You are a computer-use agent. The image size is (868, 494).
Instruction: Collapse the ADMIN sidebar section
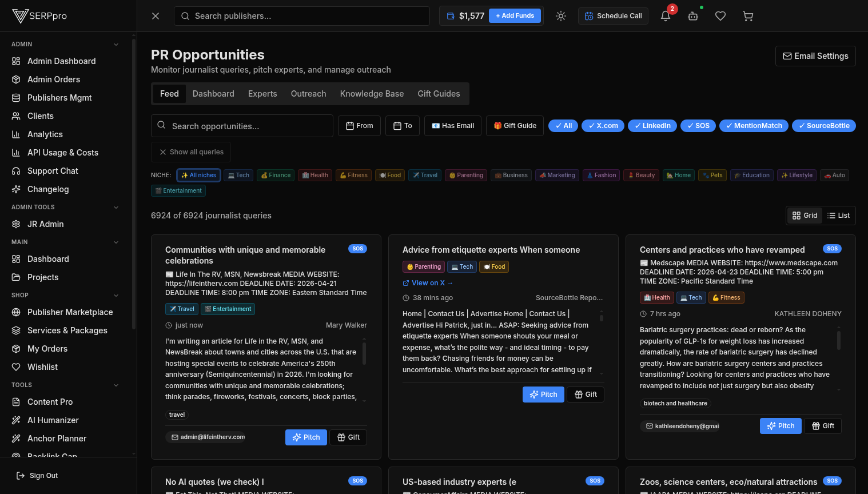[116, 44]
